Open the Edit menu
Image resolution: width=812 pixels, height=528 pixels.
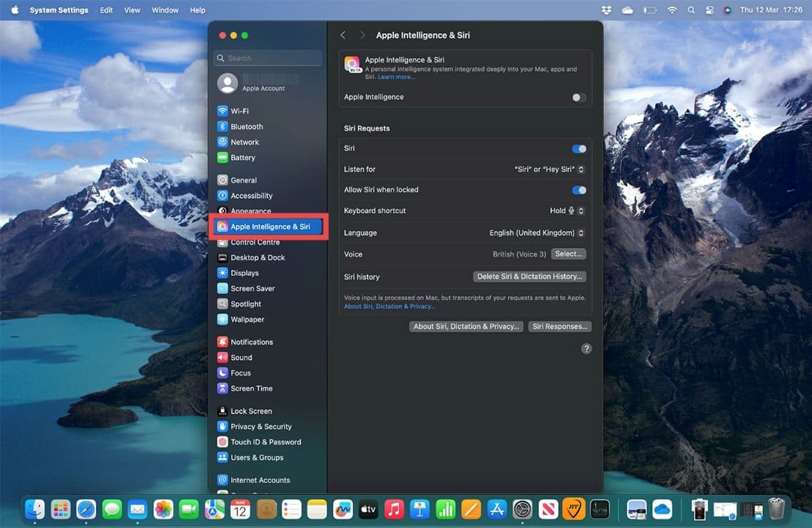[x=106, y=10]
